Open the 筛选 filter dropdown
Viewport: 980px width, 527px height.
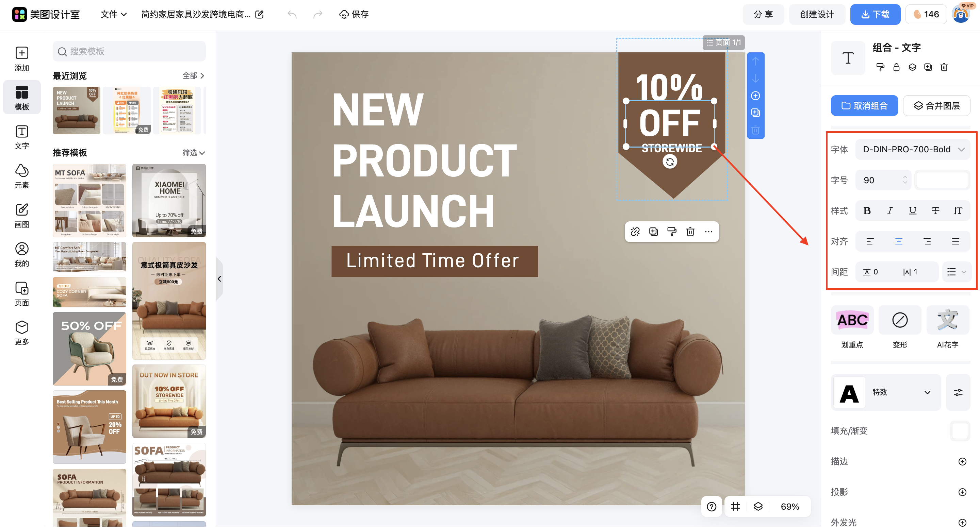point(194,153)
